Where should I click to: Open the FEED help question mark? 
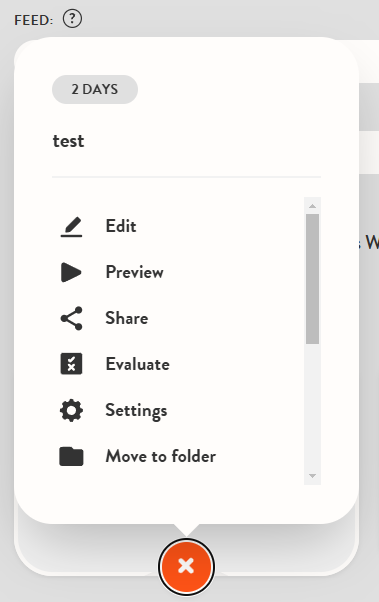tap(73, 19)
